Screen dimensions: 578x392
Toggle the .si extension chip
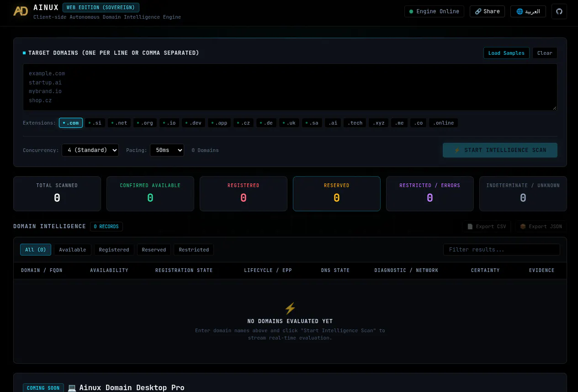pyautogui.click(x=95, y=123)
